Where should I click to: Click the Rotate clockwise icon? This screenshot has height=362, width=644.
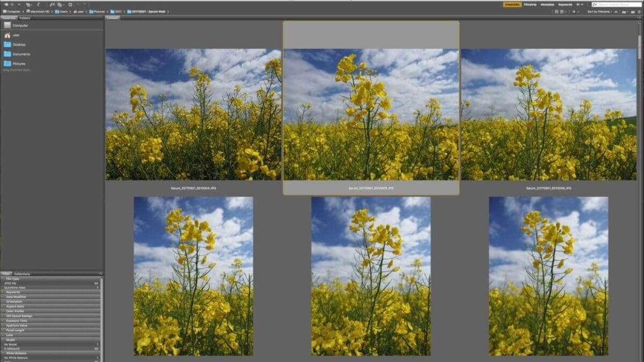[x=84, y=4]
